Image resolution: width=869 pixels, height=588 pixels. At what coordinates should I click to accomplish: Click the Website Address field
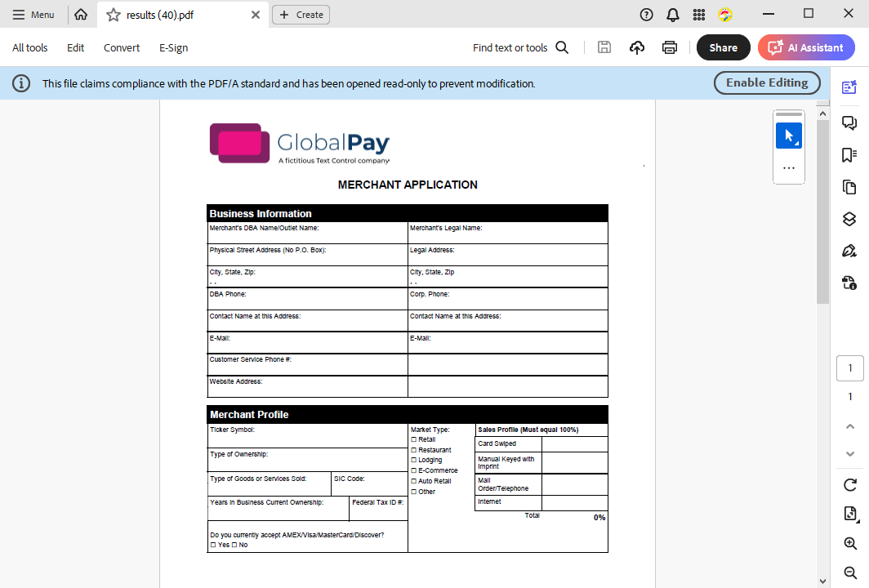point(308,386)
